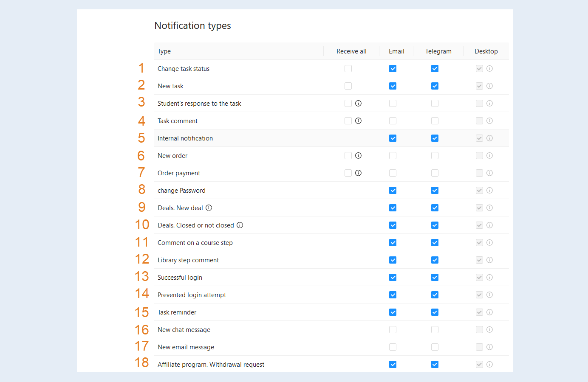Click the 'Receive all' column header
The height and width of the screenshot is (382, 588).
351,51
